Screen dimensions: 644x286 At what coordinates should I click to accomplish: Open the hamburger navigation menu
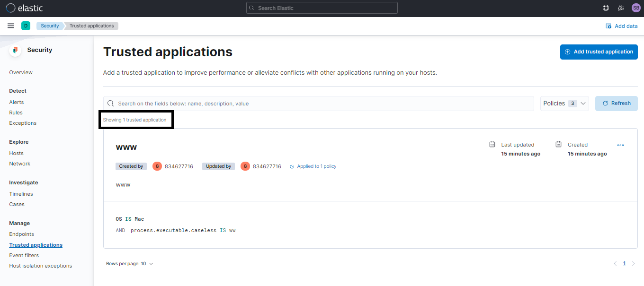coord(10,26)
